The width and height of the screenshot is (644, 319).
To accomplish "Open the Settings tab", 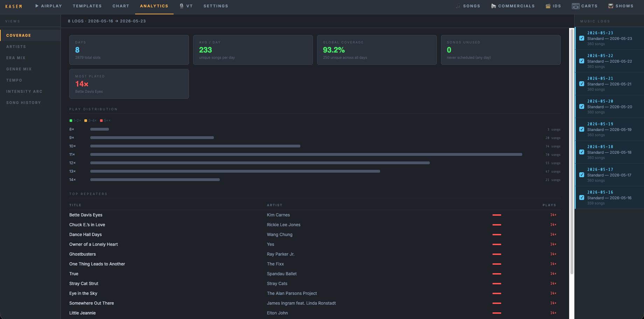I will point(216,6).
